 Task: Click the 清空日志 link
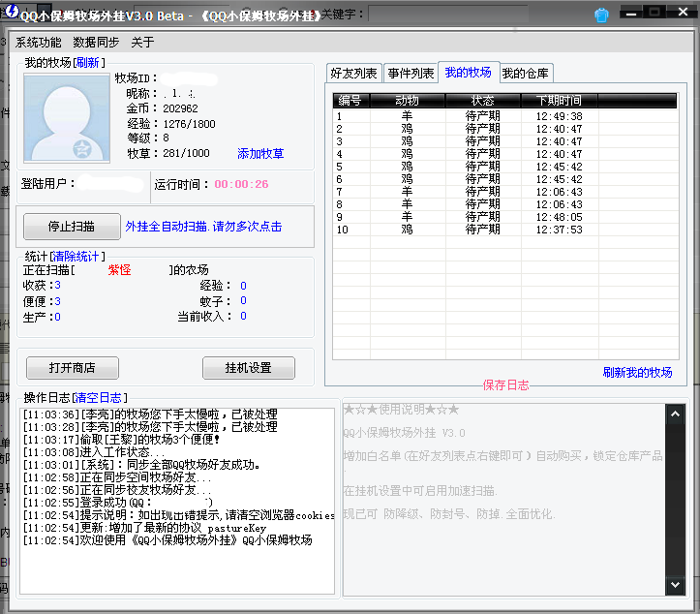[98, 397]
